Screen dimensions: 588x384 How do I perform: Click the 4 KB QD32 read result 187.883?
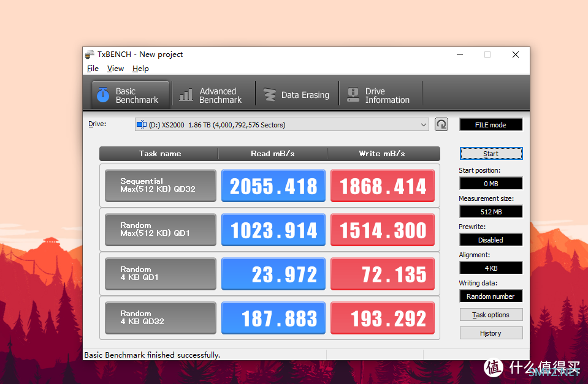coord(273,318)
